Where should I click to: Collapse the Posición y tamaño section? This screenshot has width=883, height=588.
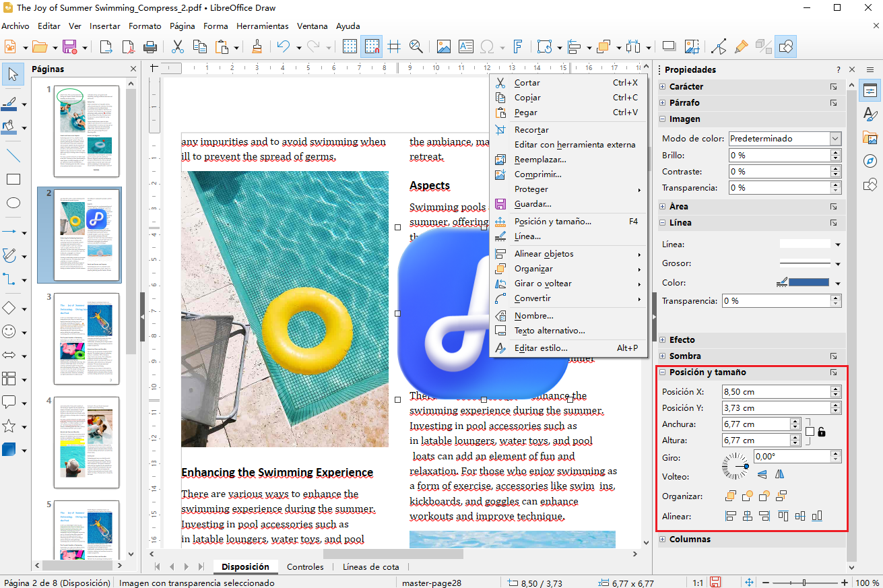[663, 372]
